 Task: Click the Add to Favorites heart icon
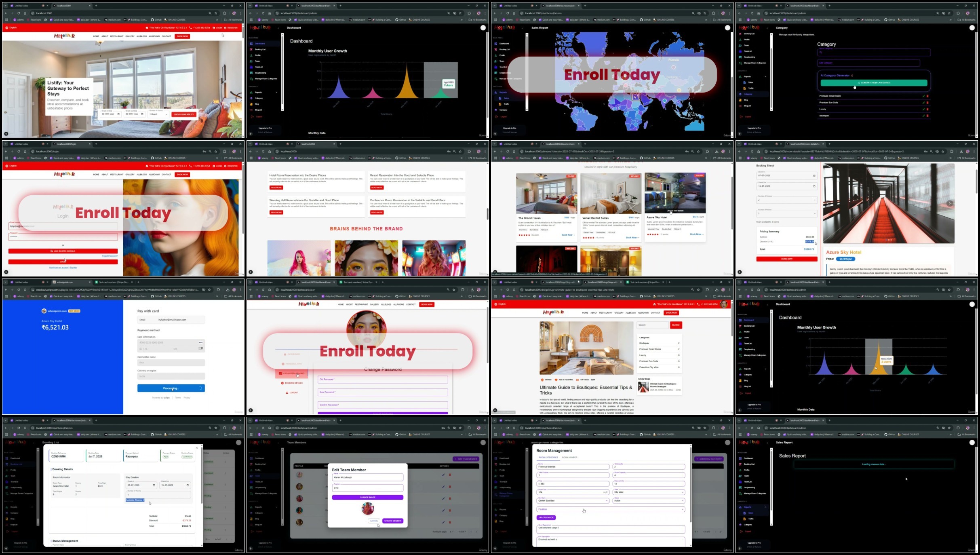point(556,380)
